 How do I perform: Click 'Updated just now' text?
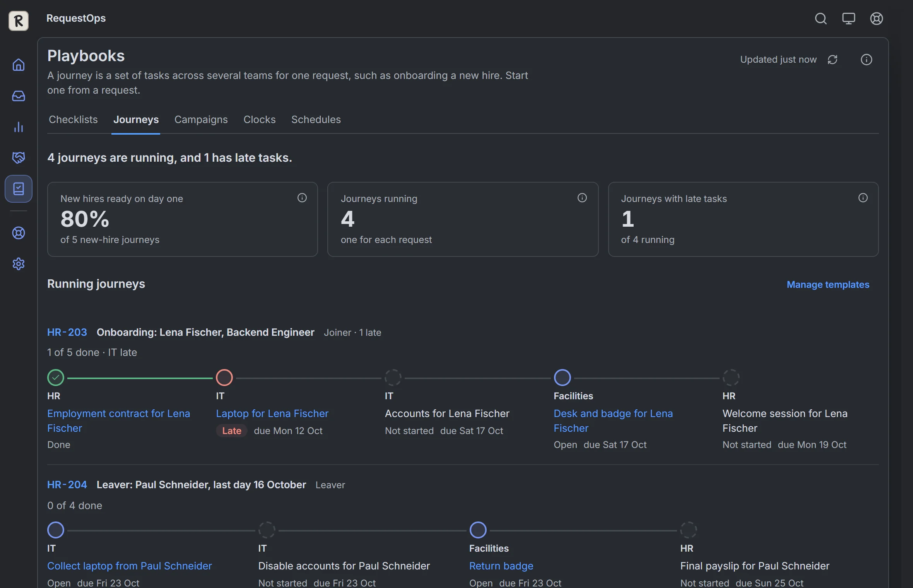[778, 60]
